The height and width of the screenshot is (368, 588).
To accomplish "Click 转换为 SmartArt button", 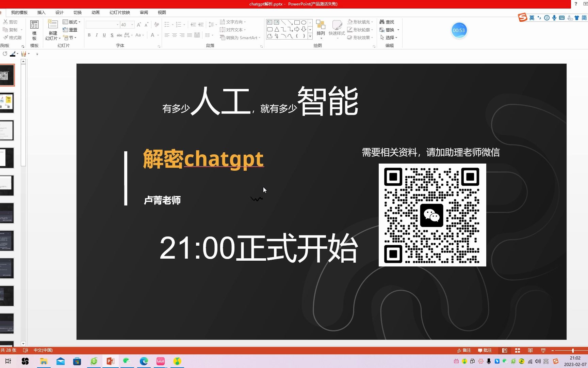I will tap(240, 37).
